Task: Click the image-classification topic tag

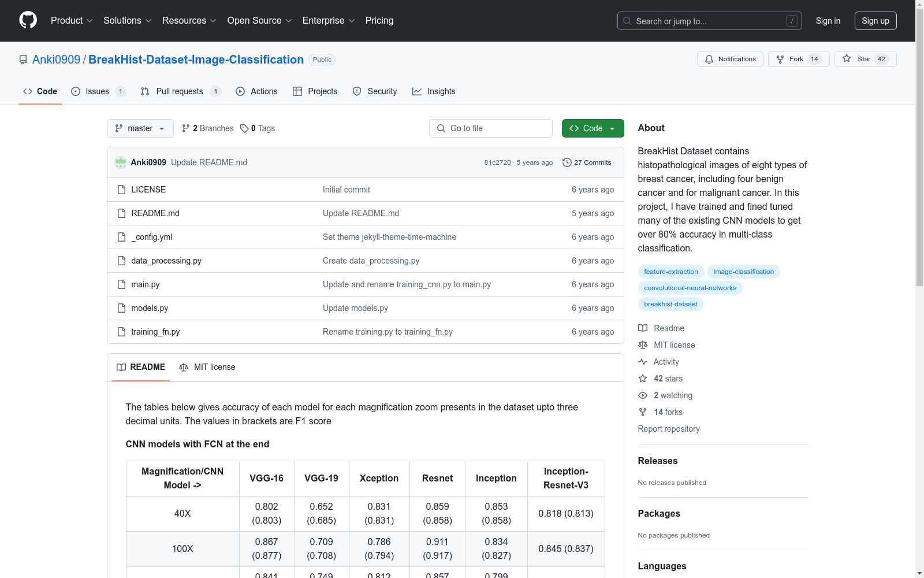Action: click(x=744, y=272)
